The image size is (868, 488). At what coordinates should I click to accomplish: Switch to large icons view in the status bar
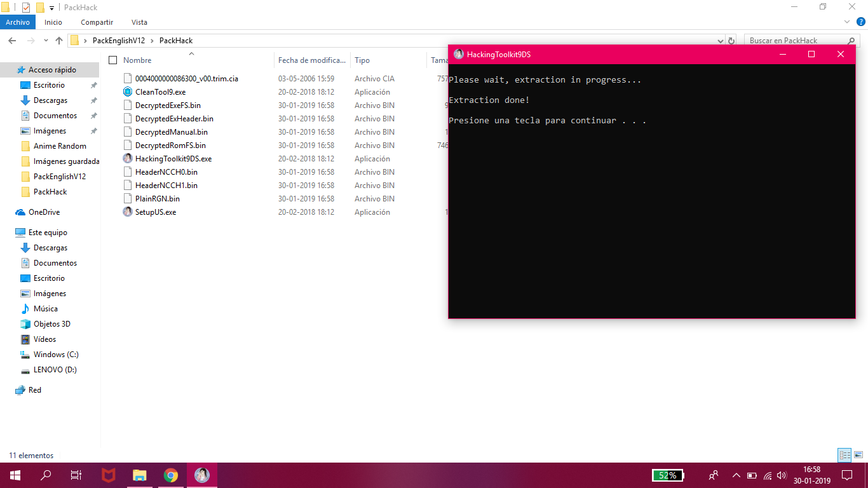pos(858,455)
